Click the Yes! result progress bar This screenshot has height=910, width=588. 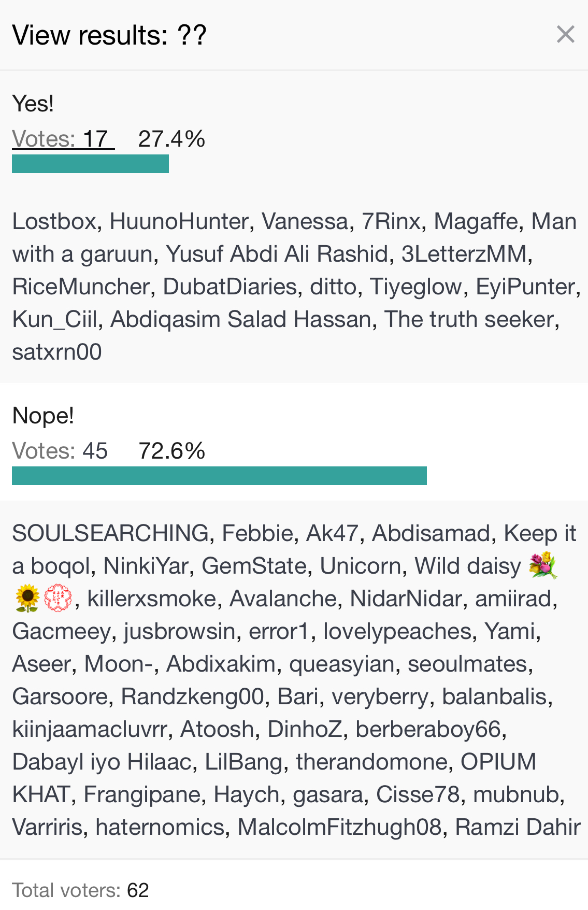(x=90, y=164)
